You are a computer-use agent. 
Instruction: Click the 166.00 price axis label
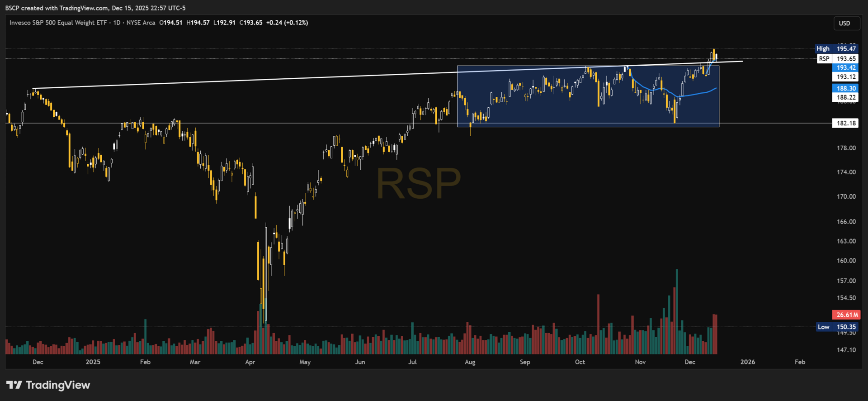tap(846, 222)
